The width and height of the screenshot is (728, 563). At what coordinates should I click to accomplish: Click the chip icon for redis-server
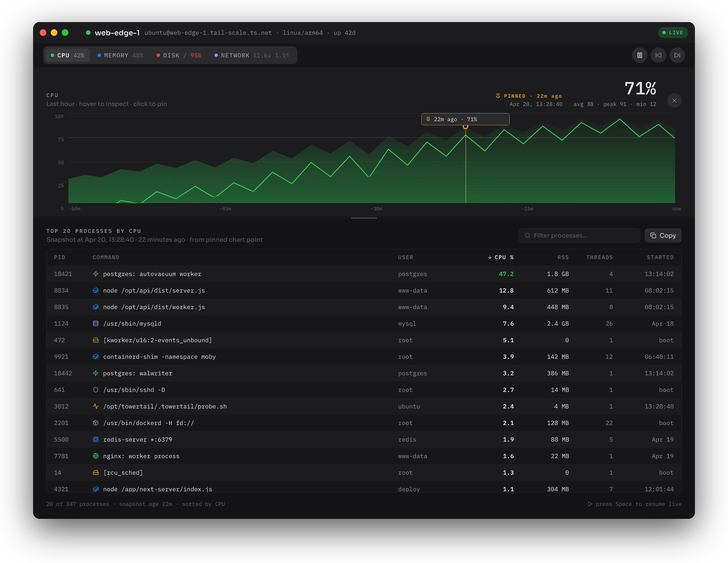[x=96, y=439]
